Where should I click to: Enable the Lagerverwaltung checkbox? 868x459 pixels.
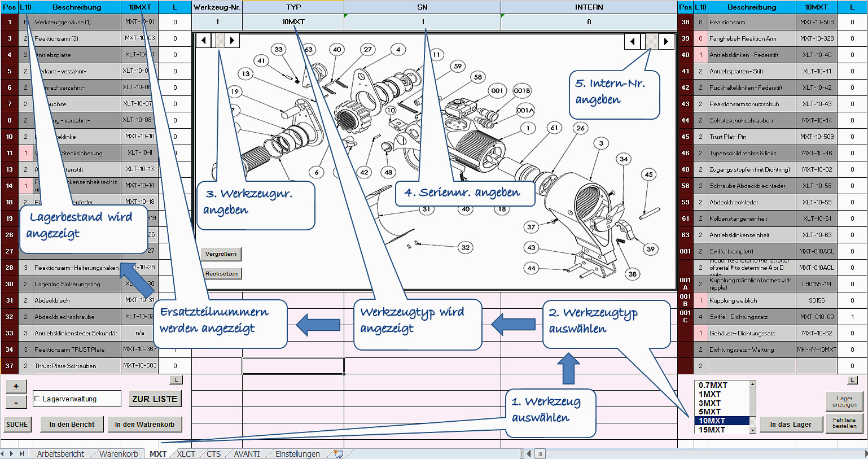point(37,399)
